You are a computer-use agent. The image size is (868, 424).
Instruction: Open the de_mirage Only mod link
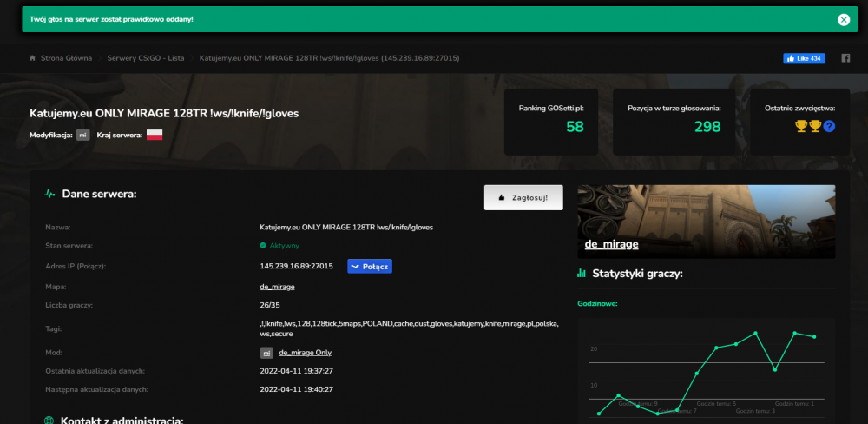pos(305,353)
